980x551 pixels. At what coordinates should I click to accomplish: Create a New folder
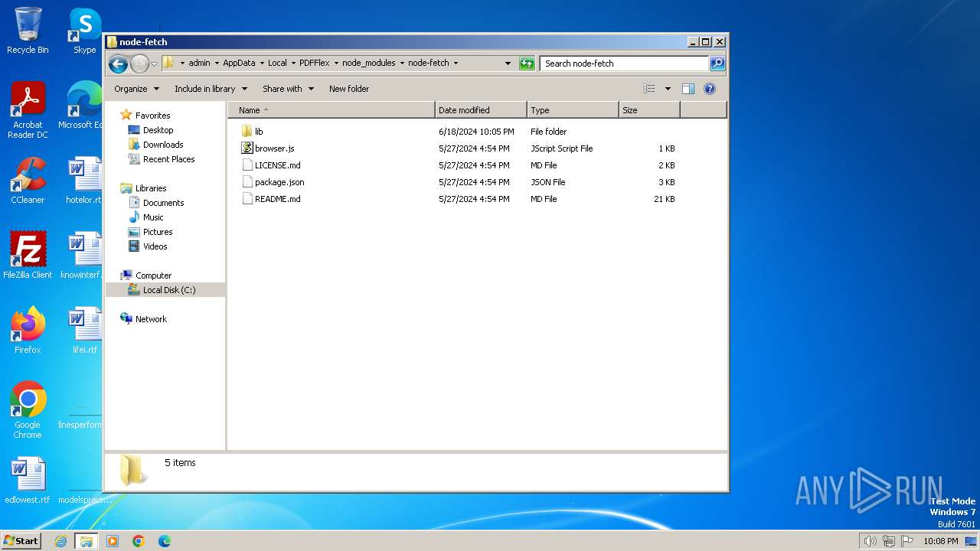pos(349,89)
